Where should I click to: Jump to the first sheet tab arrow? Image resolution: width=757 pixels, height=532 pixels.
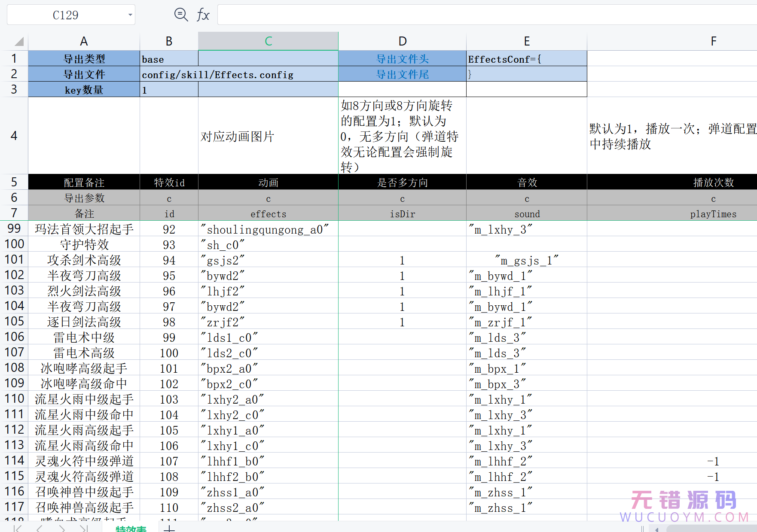click(x=18, y=528)
